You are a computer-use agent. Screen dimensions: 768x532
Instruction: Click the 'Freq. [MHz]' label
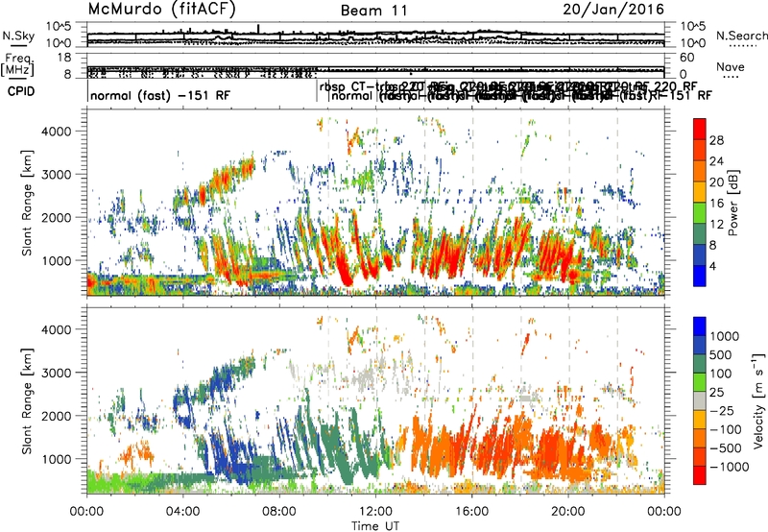(17, 64)
